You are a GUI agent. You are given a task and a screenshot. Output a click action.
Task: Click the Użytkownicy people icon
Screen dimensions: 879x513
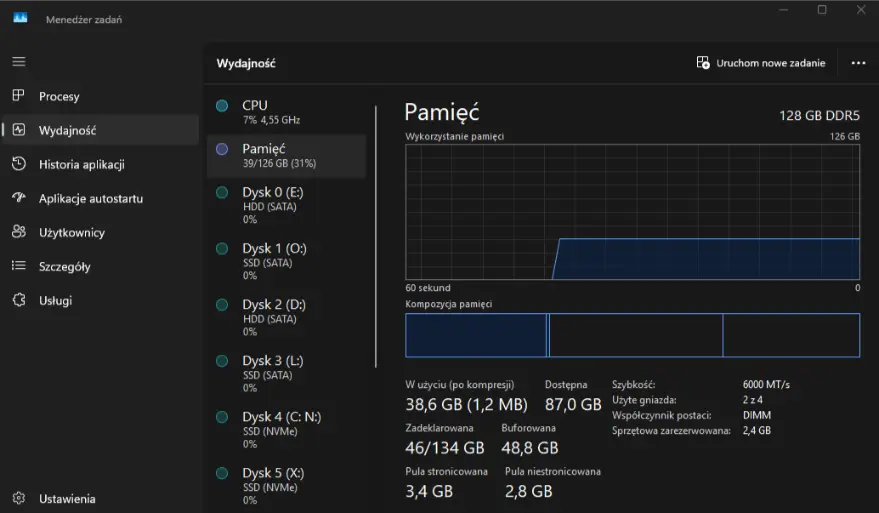[19, 232]
